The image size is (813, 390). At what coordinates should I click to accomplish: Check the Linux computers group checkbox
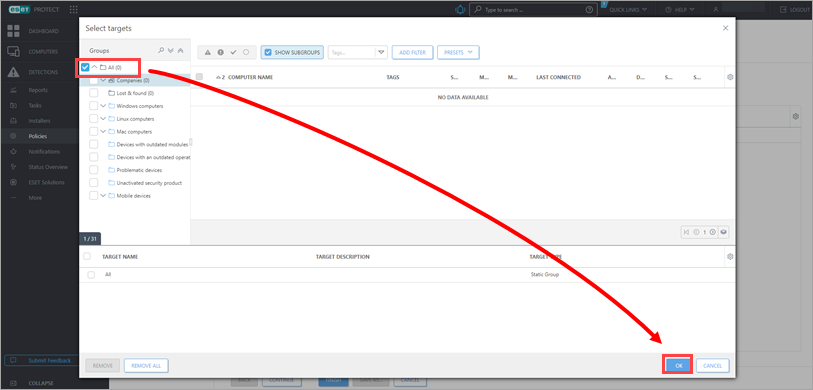coord(93,119)
